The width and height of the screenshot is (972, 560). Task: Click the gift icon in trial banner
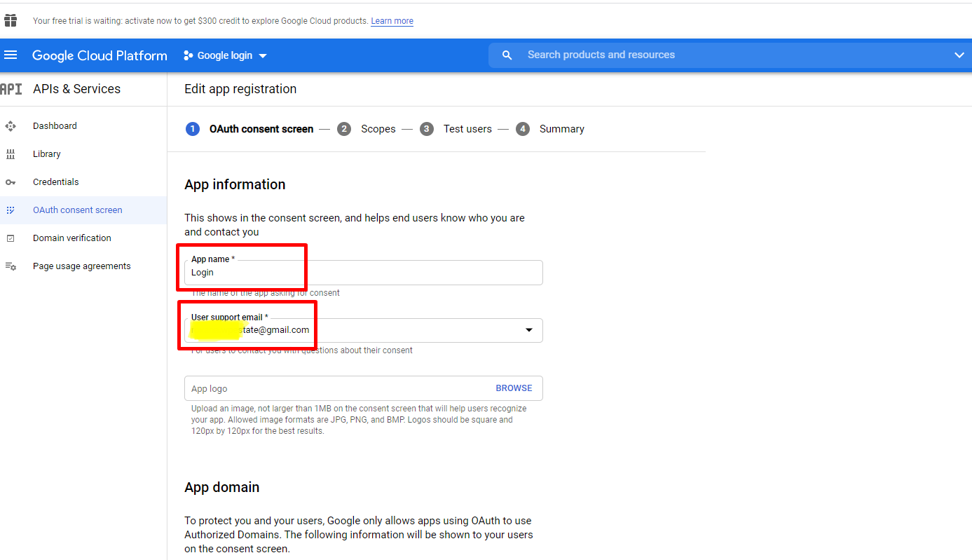11,20
